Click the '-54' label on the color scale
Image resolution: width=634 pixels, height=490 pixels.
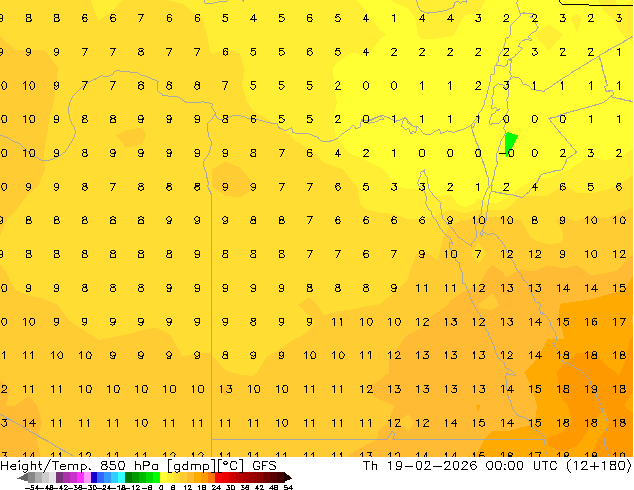point(32,487)
